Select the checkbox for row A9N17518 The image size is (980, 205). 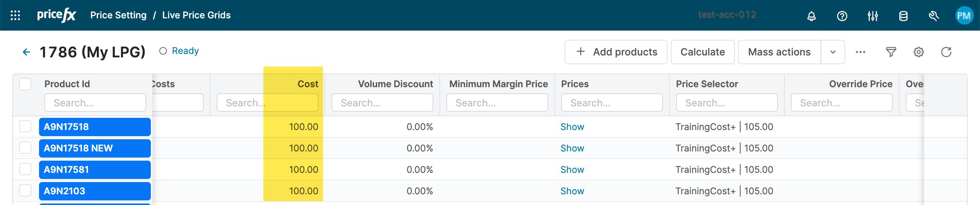pos(25,127)
